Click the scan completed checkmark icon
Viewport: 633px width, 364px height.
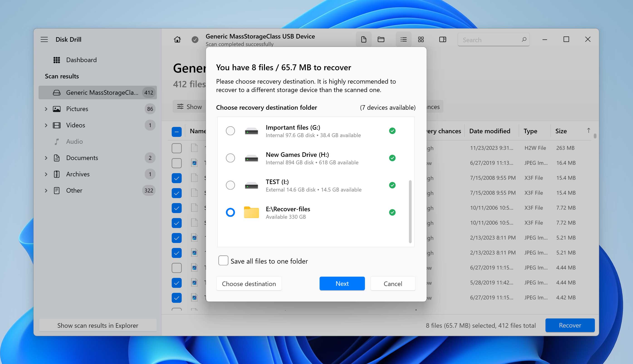click(195, 39)
